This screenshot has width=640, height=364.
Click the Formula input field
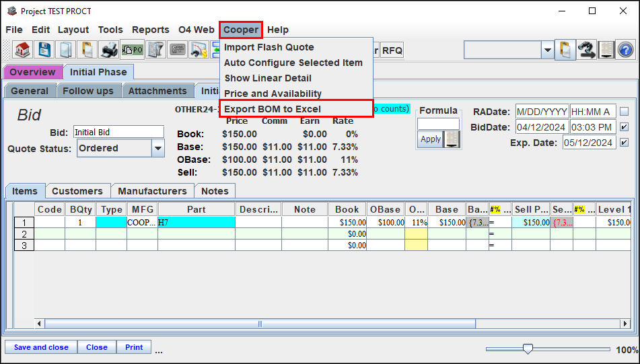(438, 124)
